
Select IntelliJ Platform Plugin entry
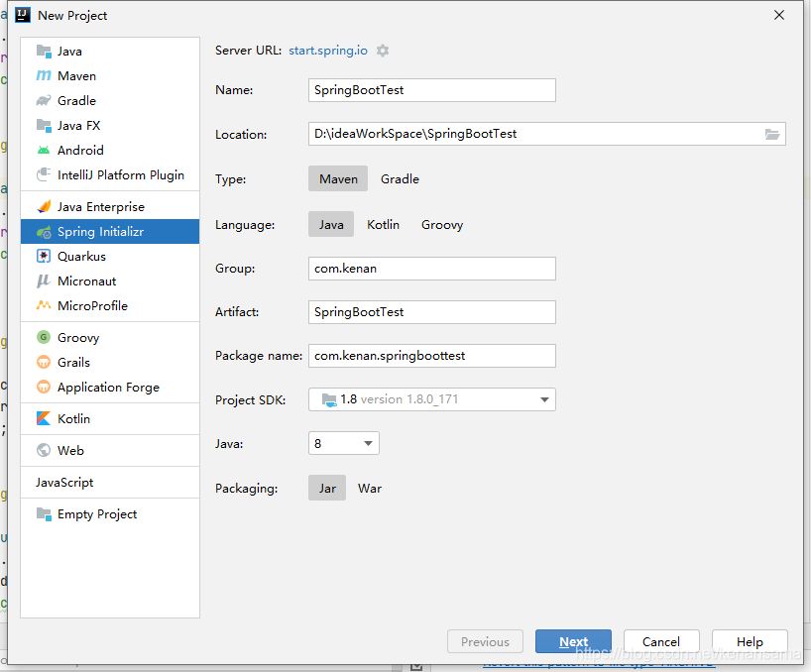point(110,174)
